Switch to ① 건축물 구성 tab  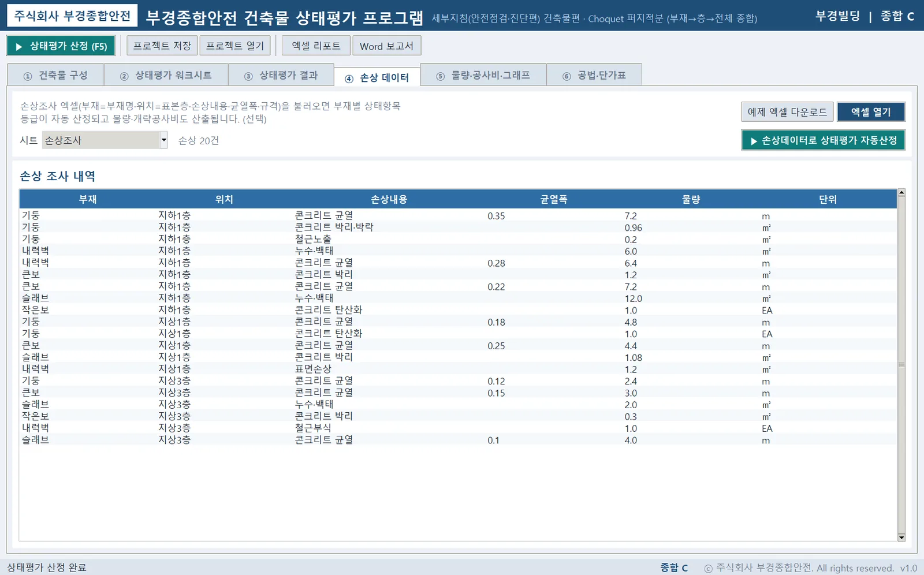coord(55,75)
